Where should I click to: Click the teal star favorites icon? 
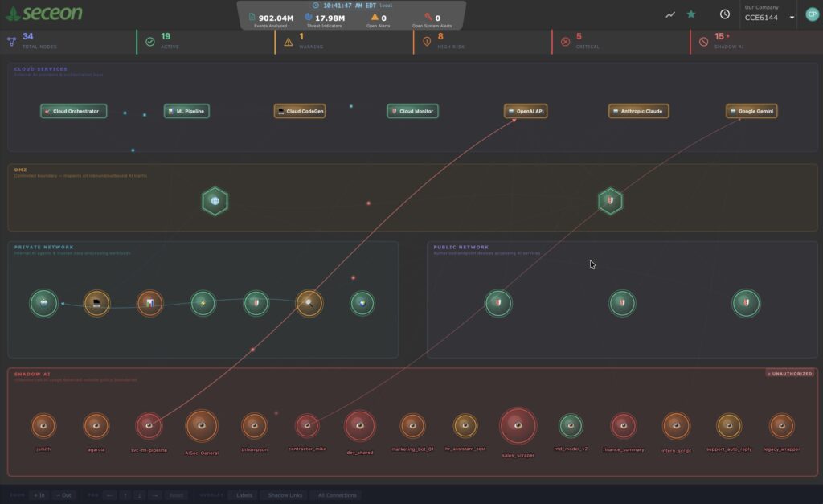click(691, 14)
